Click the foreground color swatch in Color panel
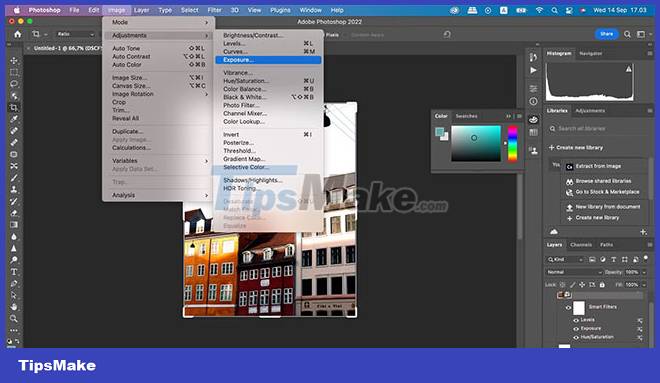The width and height of the screenshot is (660, 383). (x=439, y=133)
